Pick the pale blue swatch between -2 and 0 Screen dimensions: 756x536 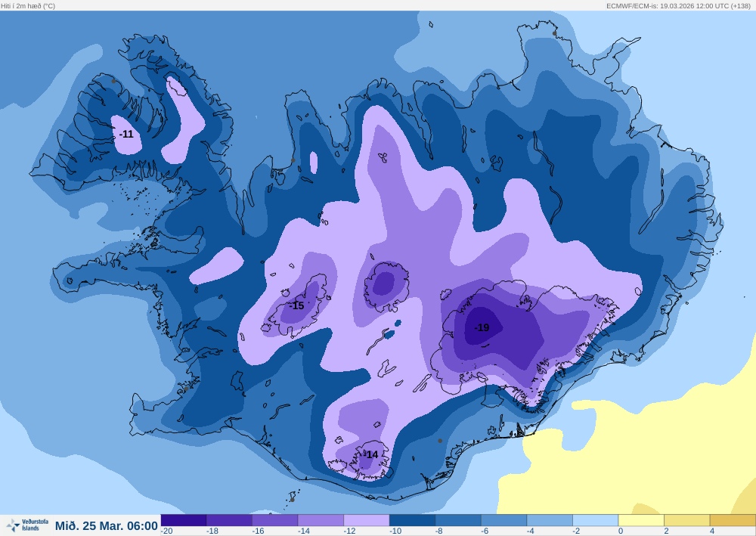(596, 520)
